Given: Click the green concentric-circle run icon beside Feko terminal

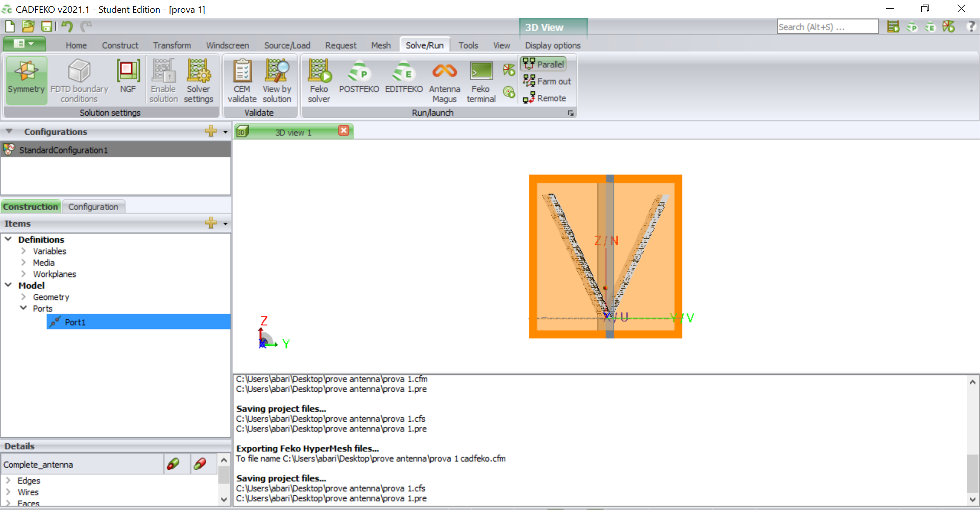Looking at the screenshot, I should tap(509, 92).
